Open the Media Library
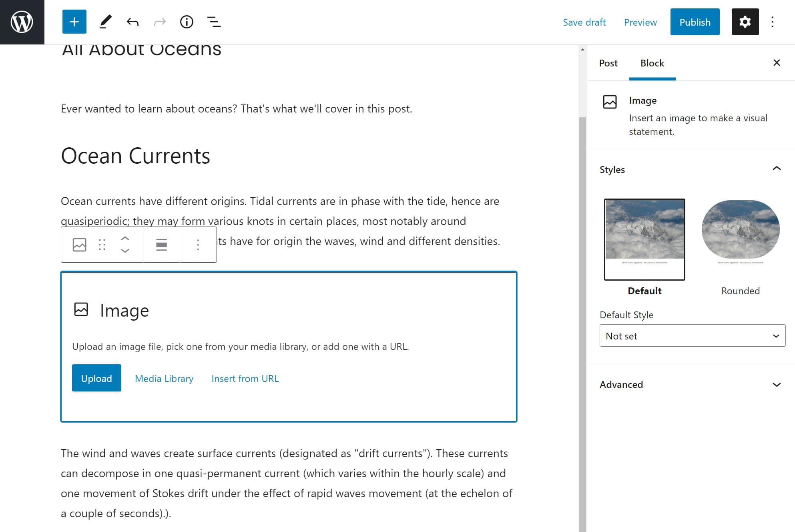This screenshot has width=795, height=532. [164, 378]
